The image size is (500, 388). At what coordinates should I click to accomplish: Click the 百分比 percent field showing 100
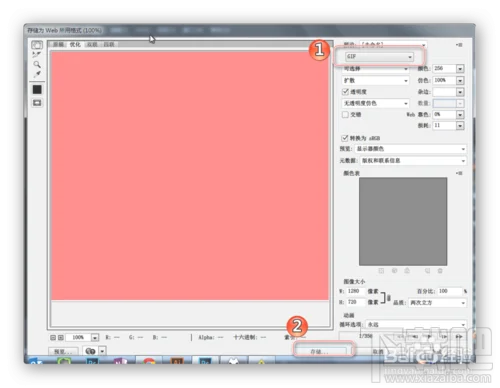(x=450, y=291)
